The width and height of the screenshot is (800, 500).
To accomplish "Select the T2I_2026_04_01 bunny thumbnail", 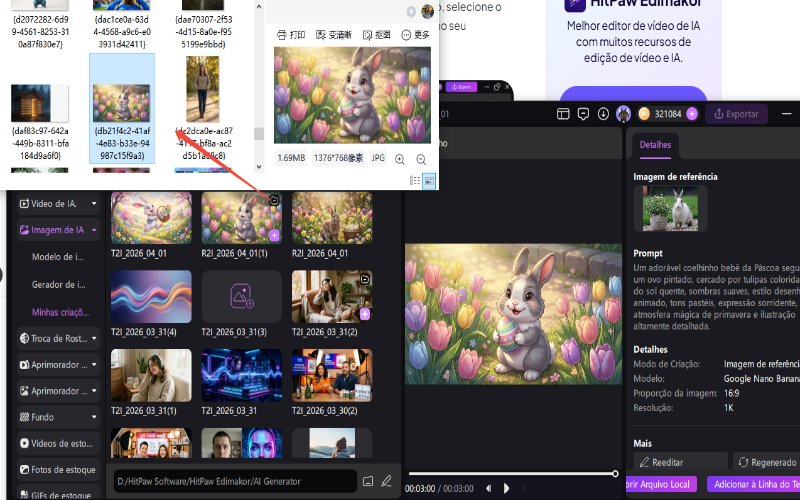I will coord(152,218).
